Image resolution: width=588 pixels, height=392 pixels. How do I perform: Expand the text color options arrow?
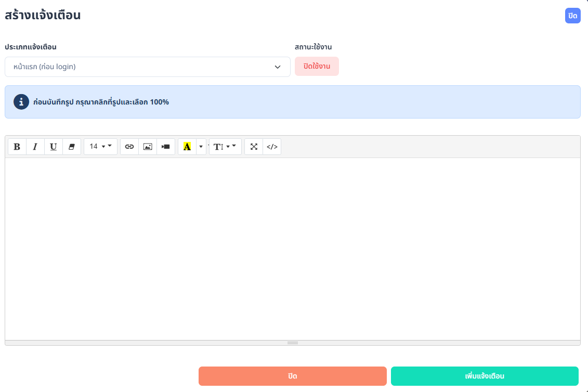[201, 147]
